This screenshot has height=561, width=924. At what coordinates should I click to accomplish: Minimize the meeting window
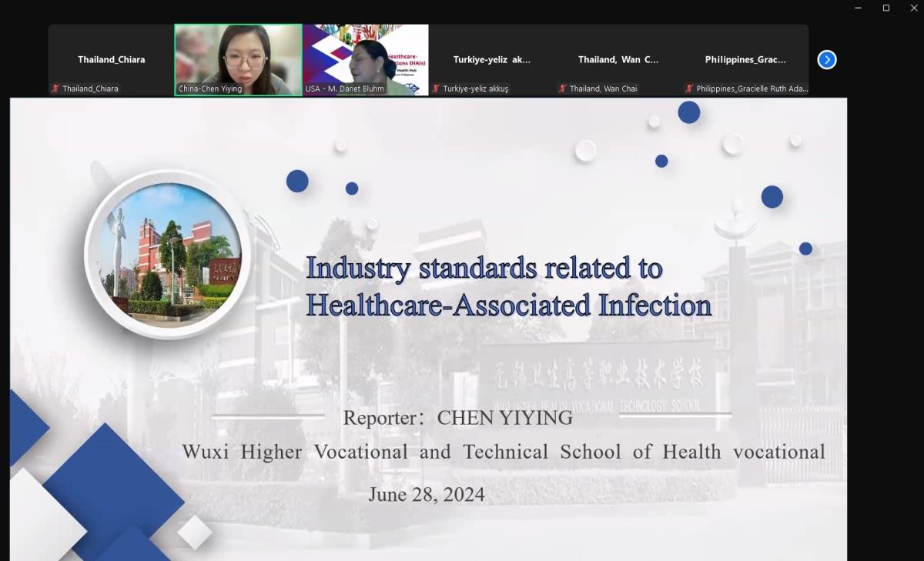click(x=858, y=8)
